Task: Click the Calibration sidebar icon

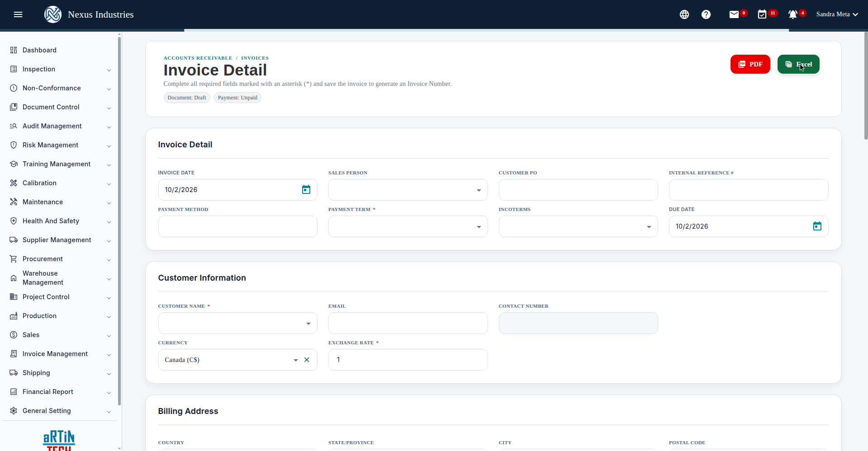Action: (14, 183)
